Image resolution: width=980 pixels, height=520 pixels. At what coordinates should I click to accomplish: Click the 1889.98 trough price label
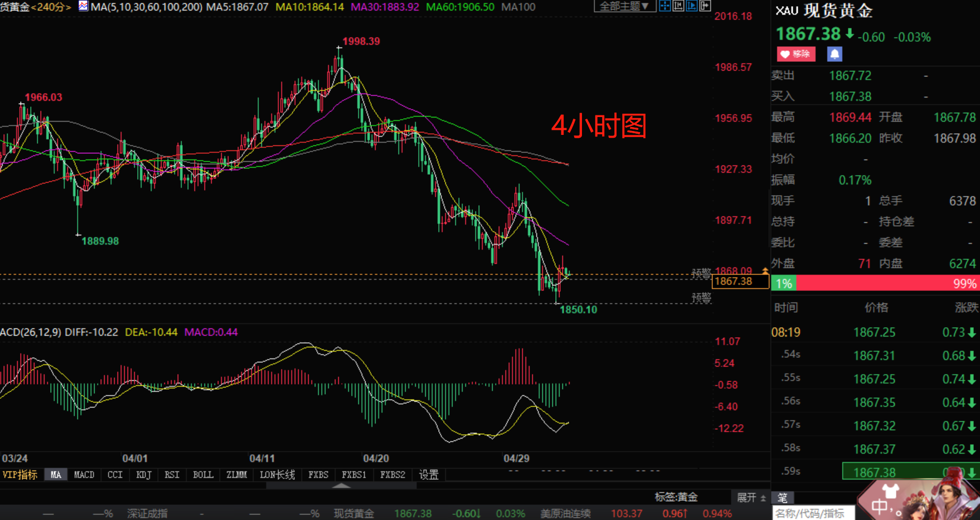click(x=100, y=241)
